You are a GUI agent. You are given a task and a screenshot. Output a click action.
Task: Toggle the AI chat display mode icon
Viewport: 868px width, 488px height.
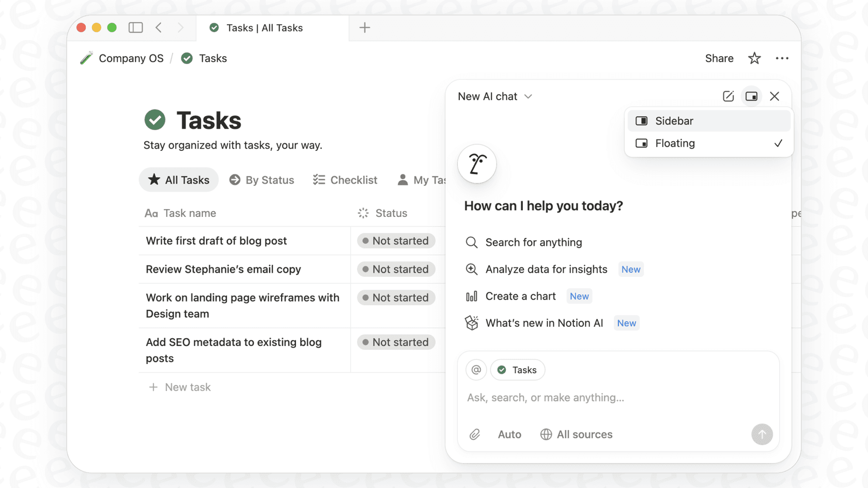[x=751, y=96]
